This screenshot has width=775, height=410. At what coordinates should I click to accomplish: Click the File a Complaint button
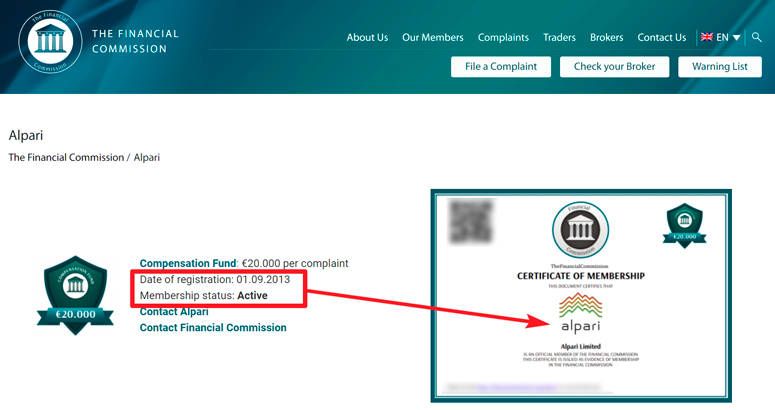(x=501, y=67)
